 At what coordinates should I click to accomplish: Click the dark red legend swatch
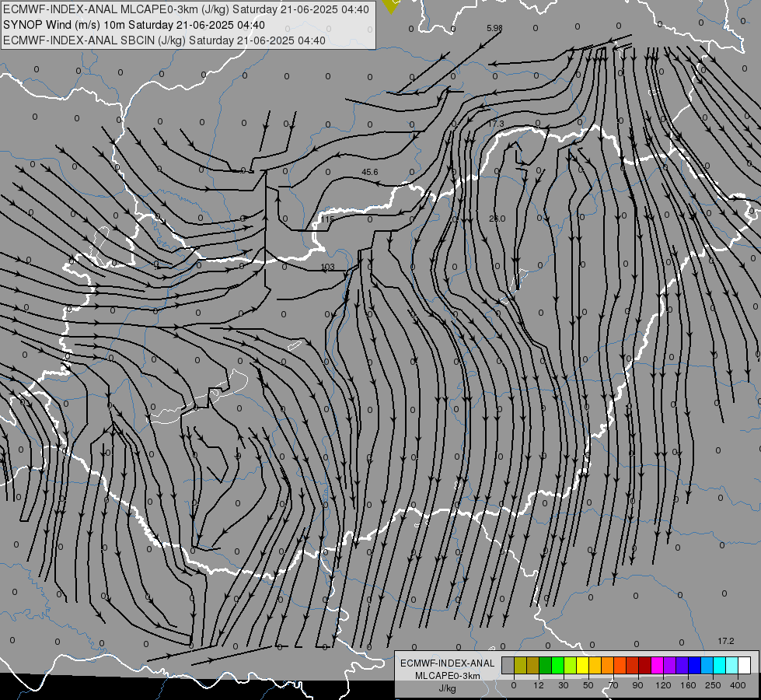tap(645, 665)
